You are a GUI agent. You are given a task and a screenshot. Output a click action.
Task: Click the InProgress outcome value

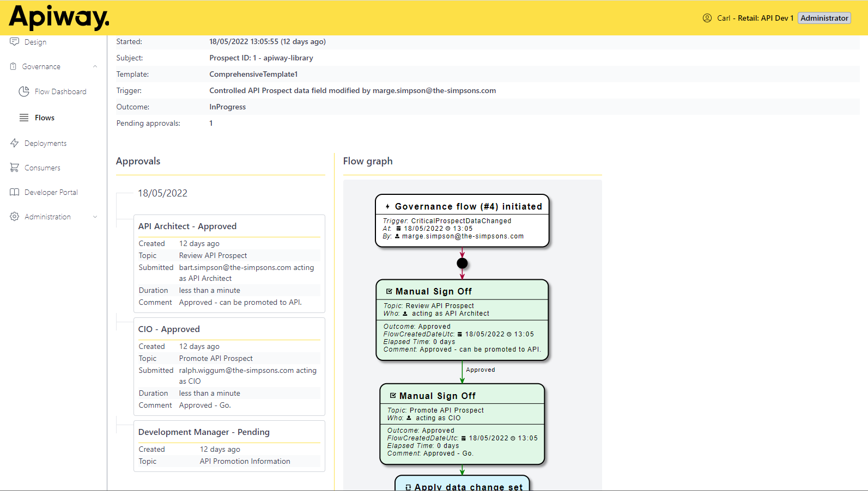click(228, 107)
